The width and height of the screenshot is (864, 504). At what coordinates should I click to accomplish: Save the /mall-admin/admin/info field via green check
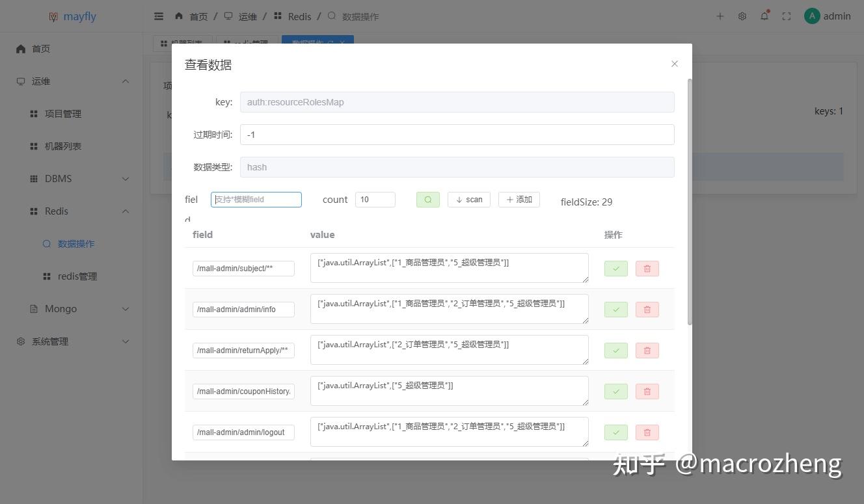615,309
